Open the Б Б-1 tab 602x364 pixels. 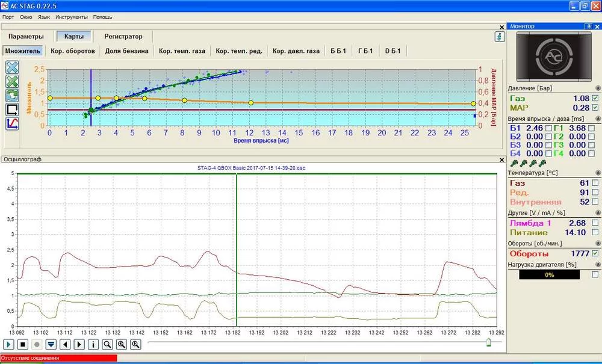[338, 51]
